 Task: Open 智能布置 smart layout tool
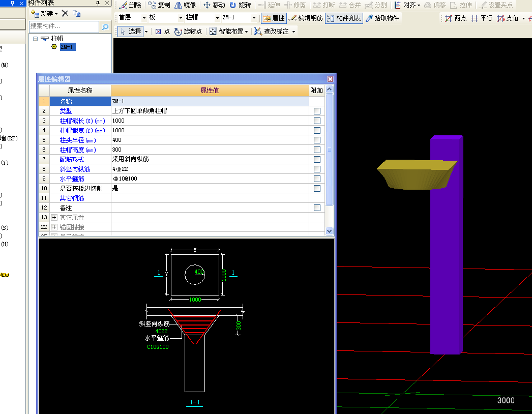228,31
